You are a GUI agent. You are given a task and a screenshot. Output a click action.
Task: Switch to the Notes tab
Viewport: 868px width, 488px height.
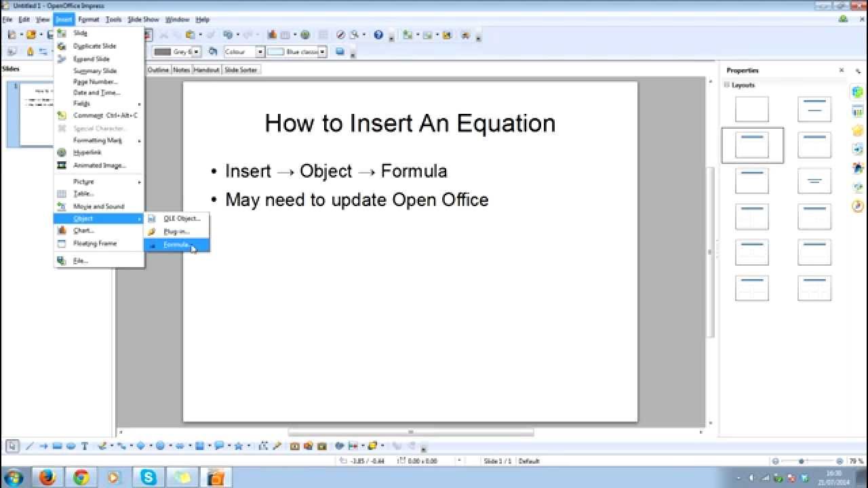pos(182,70)
